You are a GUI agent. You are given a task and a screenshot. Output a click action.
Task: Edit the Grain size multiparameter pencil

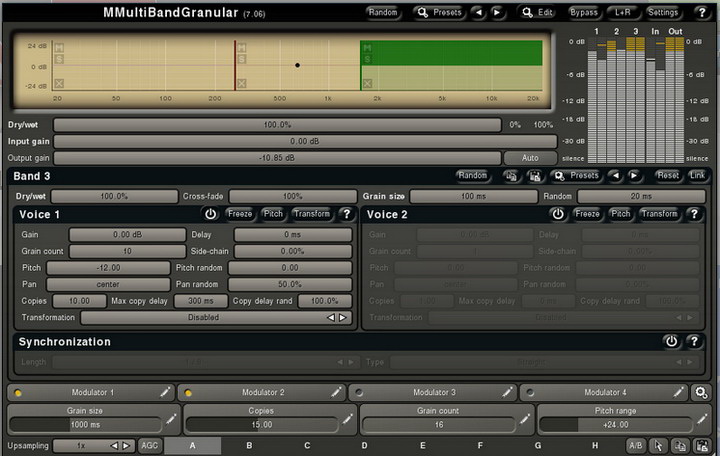click(171, 417)
